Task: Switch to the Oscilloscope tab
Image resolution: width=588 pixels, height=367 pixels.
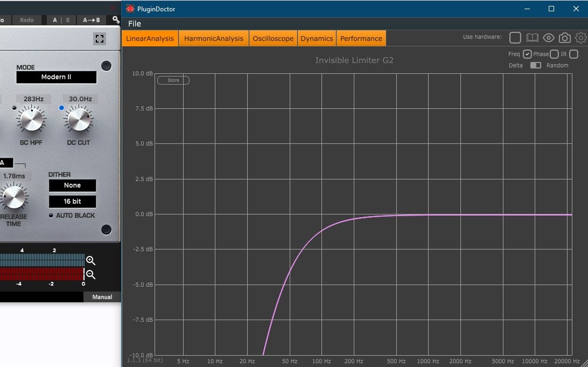Action: 273,38
